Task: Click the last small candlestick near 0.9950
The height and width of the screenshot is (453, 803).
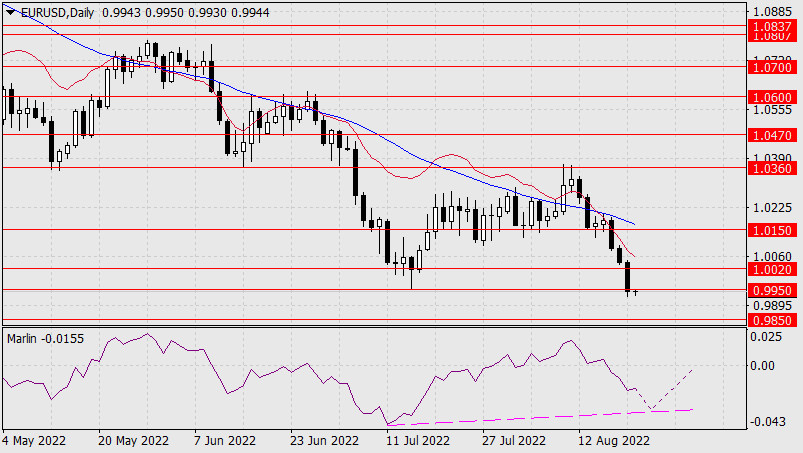Action: tap(636, 292)
